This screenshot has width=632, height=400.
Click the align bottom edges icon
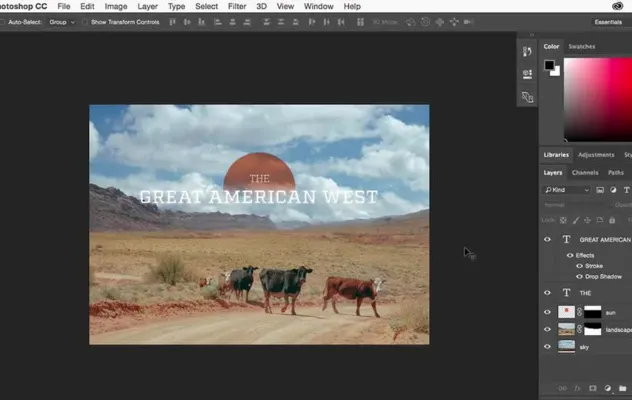(x=202, y=22)
